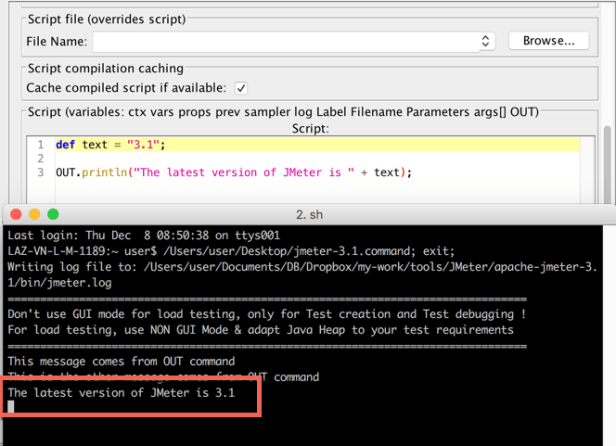This screenshot has height=446, width=616.
Task: Minimize the terminal with the yellow button
Action: 34,215
